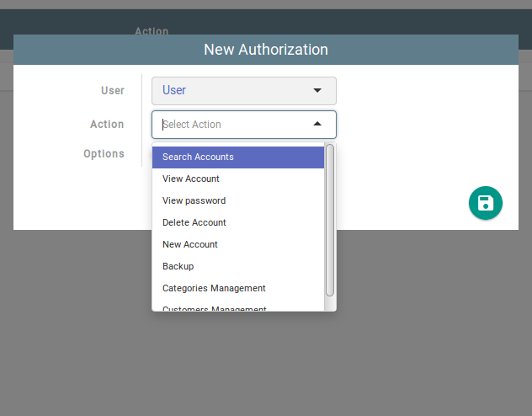Select Categories Management action
The width and height of the screenshot is (532, 416).
pos(238,288)
